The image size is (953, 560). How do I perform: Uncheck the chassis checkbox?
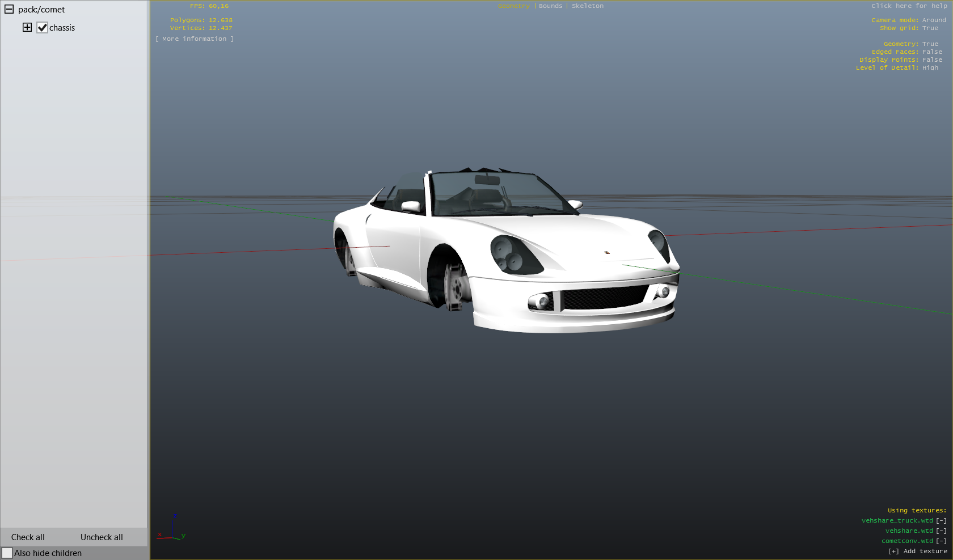tap(42, 27)
